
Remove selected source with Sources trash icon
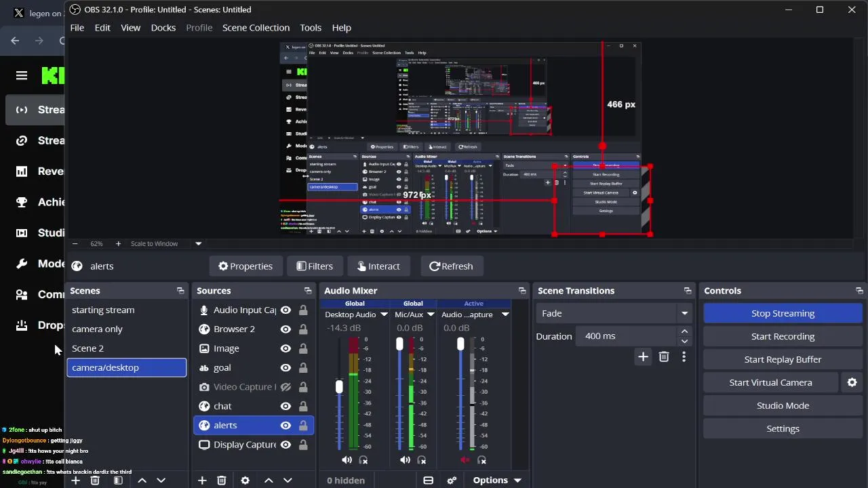click(221, 480)
